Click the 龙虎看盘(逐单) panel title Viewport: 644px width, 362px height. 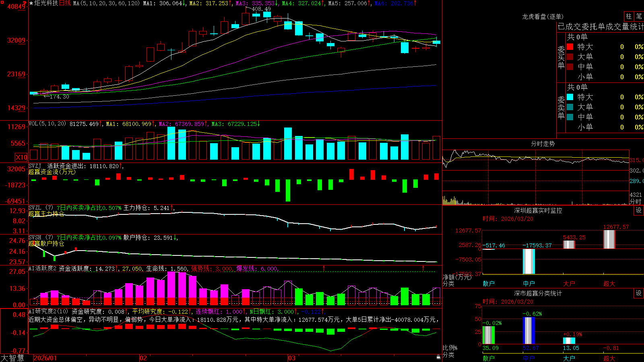(543, 16)
